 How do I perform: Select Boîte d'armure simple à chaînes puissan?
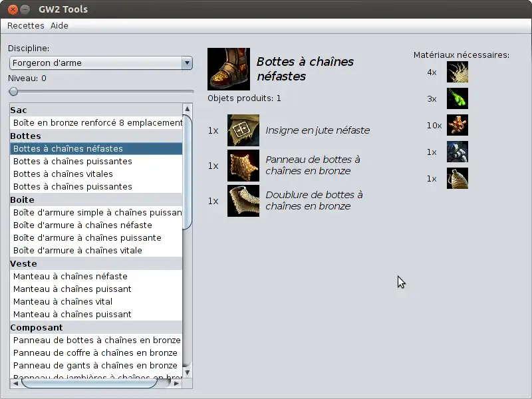tap(96, 212)
